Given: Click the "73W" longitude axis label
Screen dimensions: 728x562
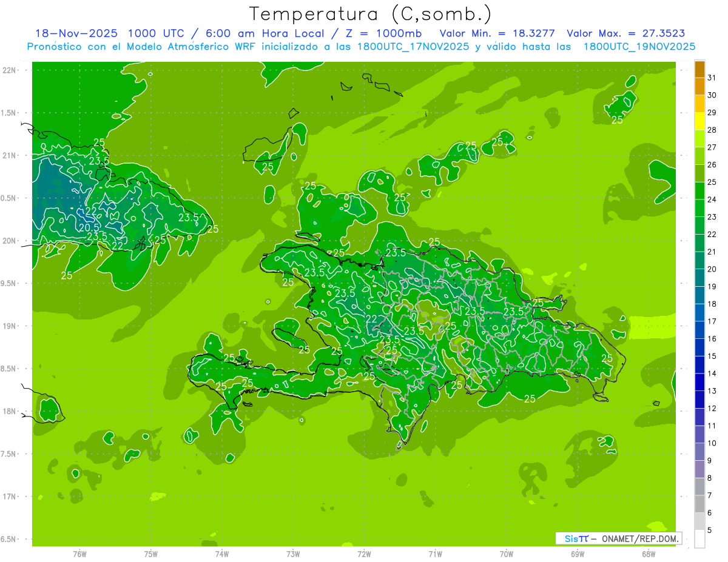Looking at the screenshot, I should [293, 554].
